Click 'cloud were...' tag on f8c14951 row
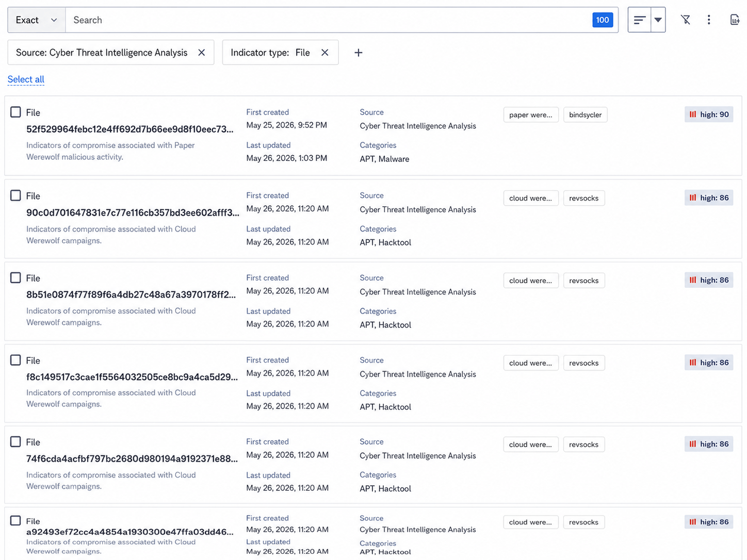The width and height of the screenshot is (747, 560). (x=531, y=363)
